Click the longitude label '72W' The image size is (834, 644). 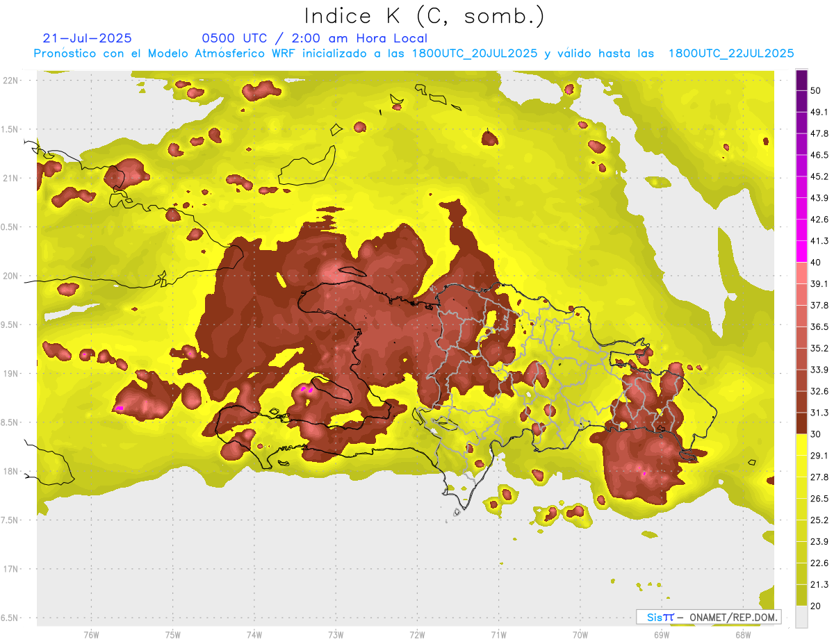(x=417, y=634)
